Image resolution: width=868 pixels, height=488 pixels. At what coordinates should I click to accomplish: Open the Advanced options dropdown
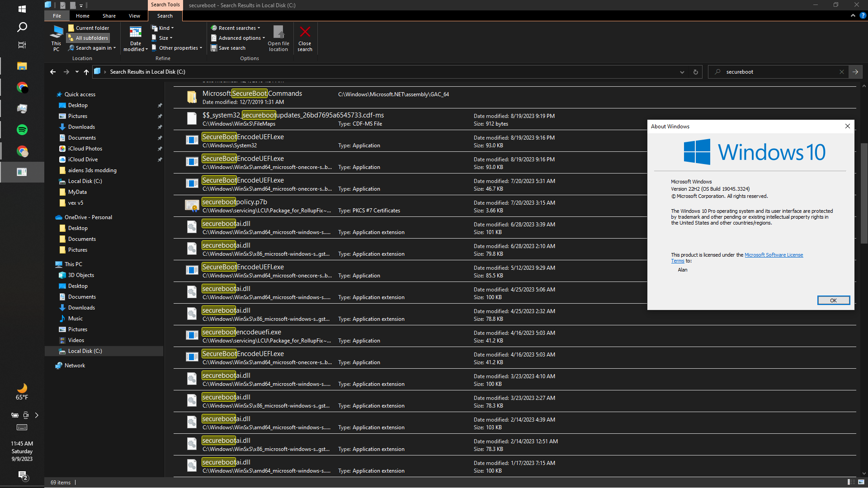(x=238, y=38)
